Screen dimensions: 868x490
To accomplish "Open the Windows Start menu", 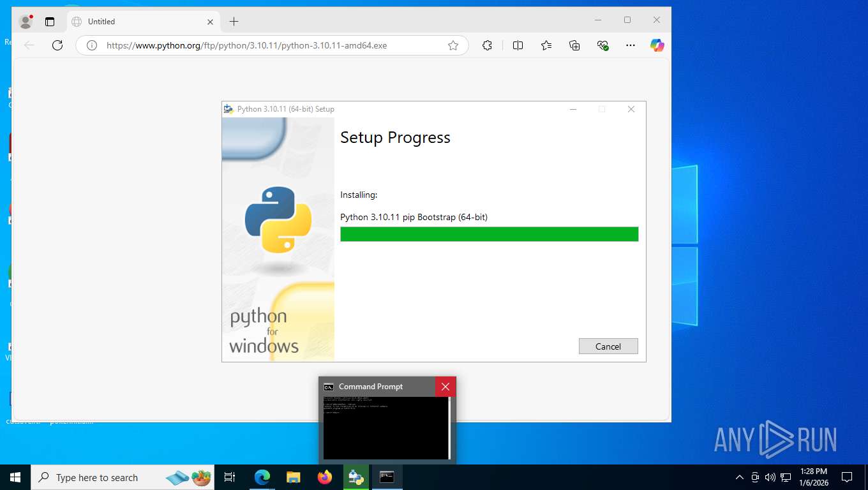I will (x=15, y=477).
